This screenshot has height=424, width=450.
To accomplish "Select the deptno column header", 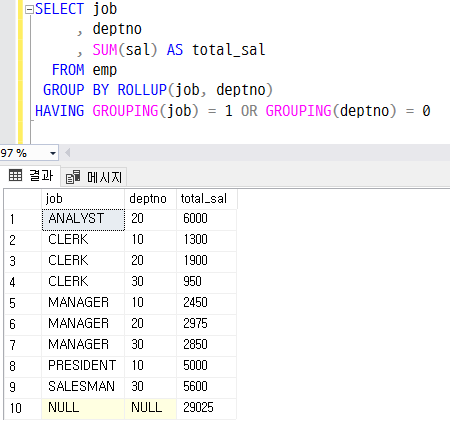I will point(150,199).
